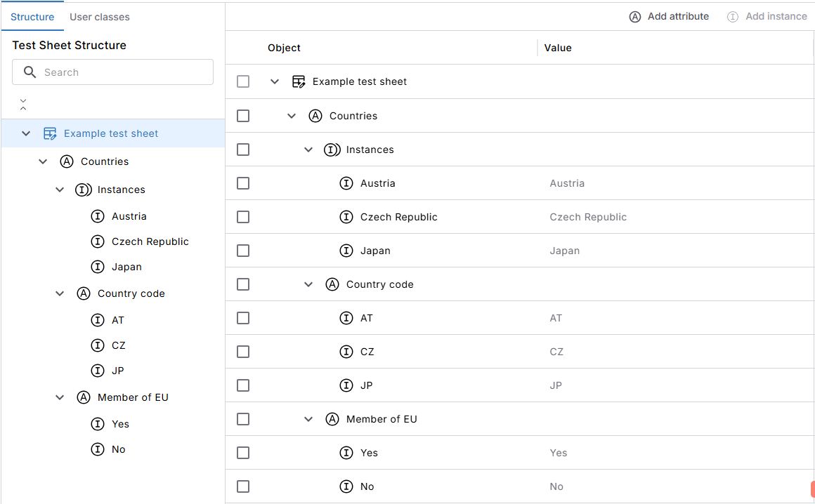Click CZ instance icon in left tree
The image size is (815, 504).
point(98,345)
